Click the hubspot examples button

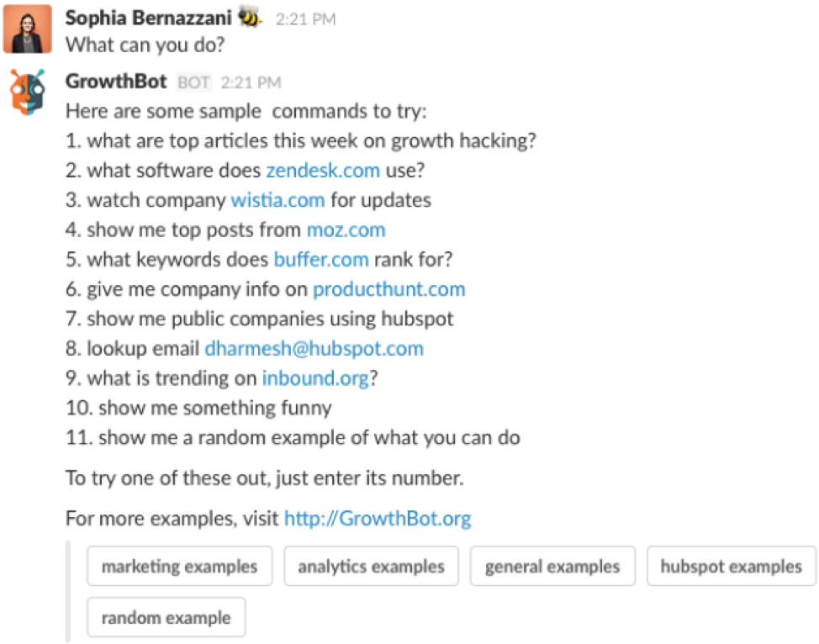click(x=730, y=566)
